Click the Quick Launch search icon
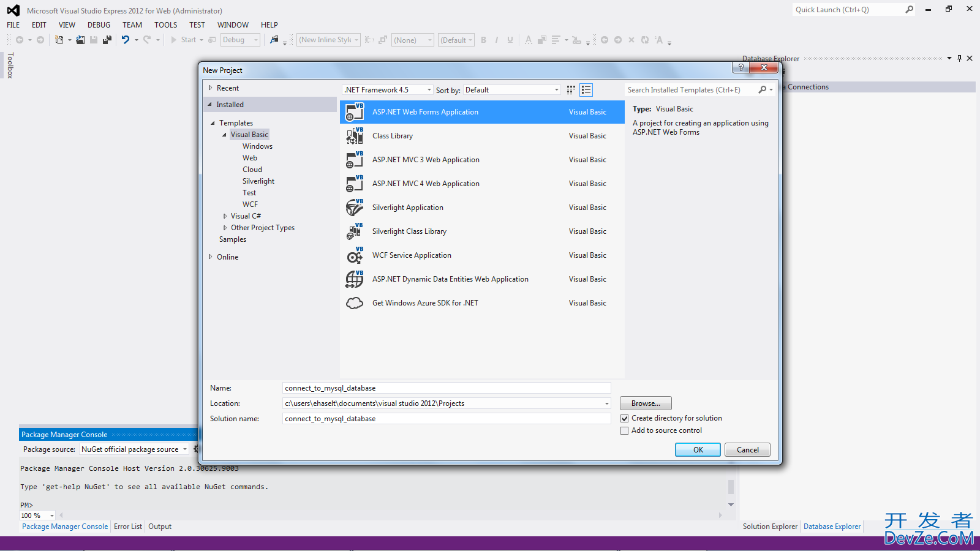980x551 pixels. [910, 10]
